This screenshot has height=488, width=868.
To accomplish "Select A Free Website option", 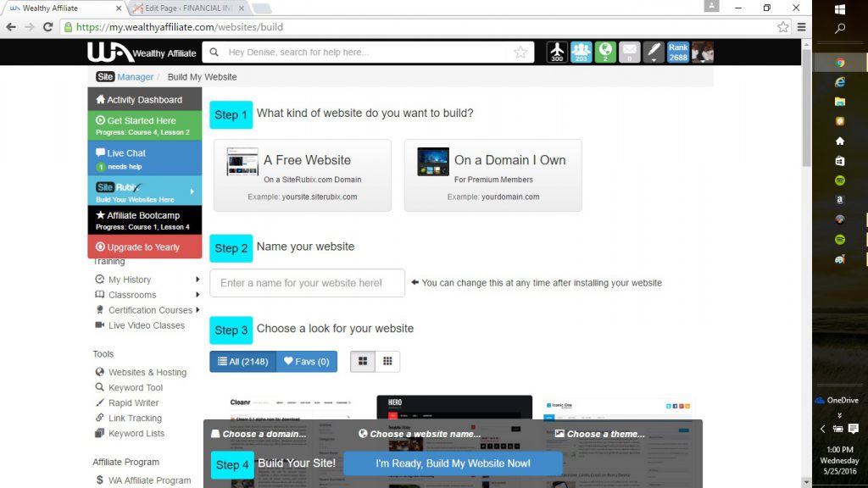I will coord(303,175).
